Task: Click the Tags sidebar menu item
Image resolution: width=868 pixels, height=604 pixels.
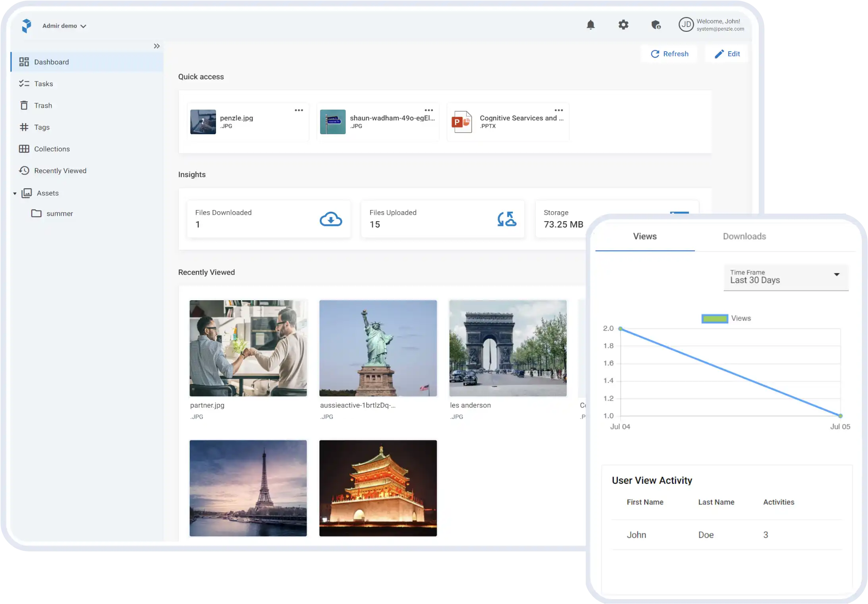Action: pos(42,127)
